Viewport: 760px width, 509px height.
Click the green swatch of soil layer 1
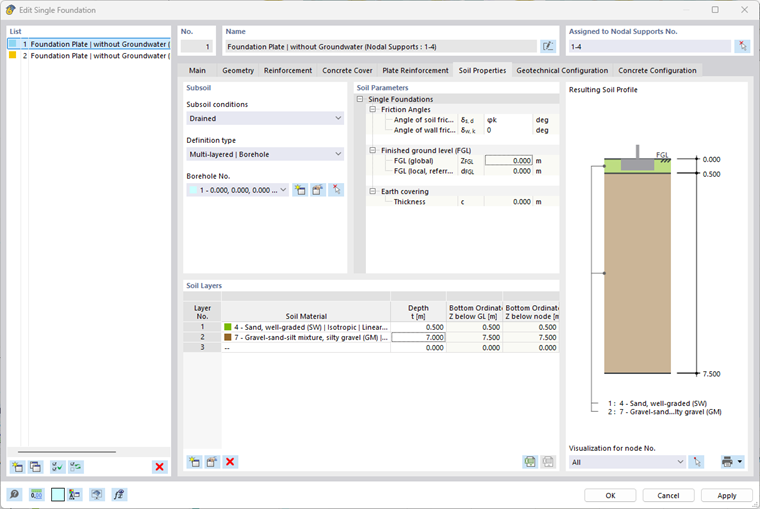pyautogui.click(x=227, y=327)
